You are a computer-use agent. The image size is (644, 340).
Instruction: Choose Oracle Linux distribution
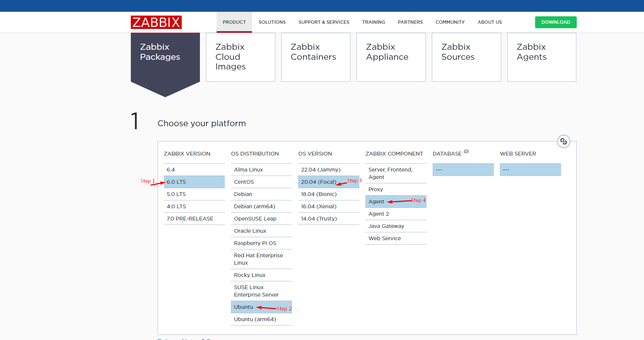click(261, 231)
